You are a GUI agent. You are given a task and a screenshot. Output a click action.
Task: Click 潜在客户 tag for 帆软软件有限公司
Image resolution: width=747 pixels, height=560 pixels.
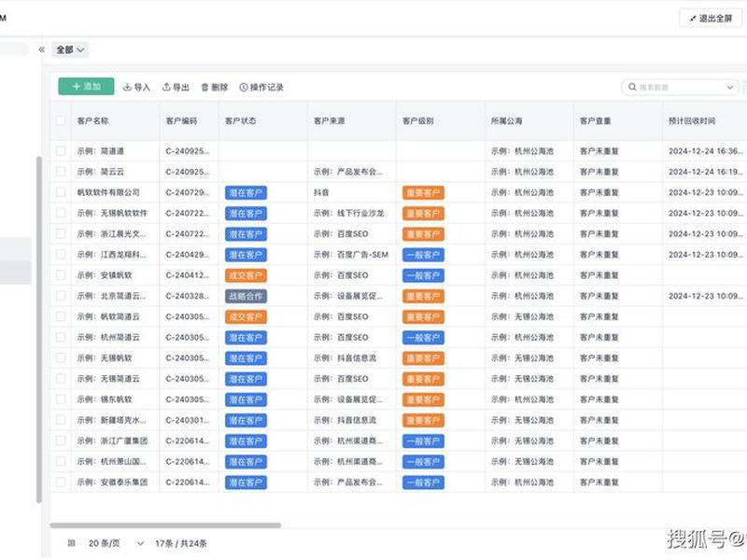246,193
